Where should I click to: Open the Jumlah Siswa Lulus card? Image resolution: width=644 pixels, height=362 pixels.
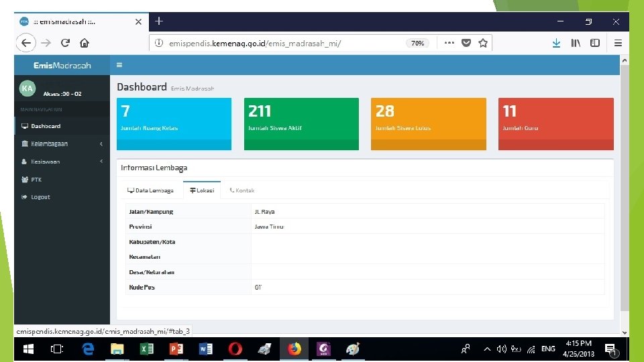pyautogui.click(x=429, y=124)
